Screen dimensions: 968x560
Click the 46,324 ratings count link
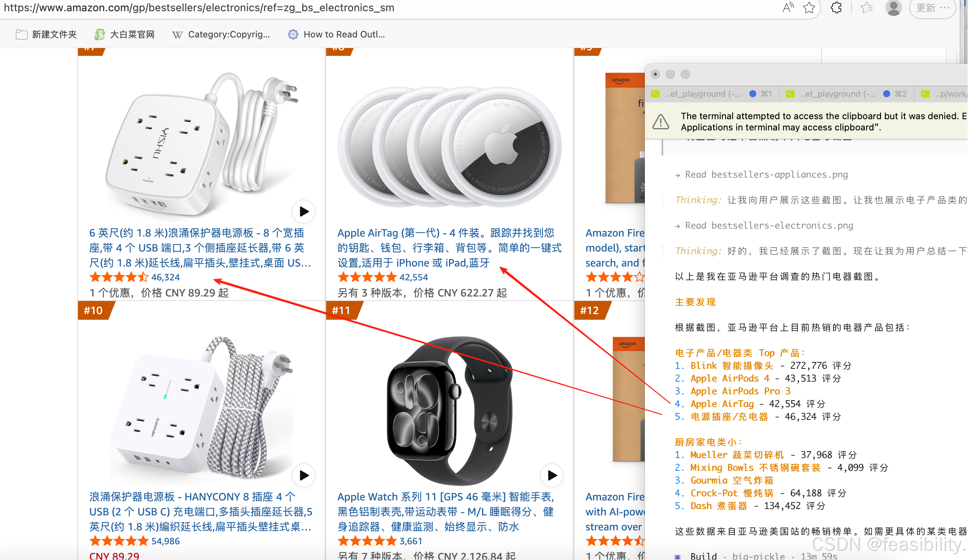pyautogui.click(x=166, y=277)
